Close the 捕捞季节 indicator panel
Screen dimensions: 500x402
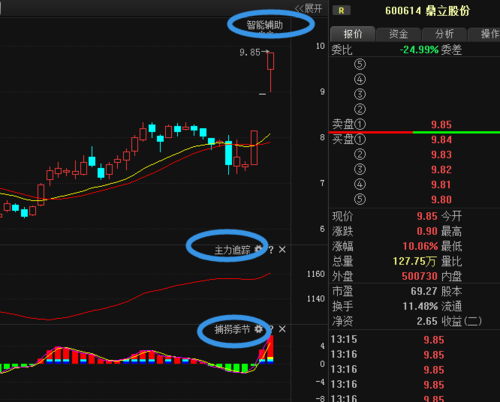pos(282,329)
